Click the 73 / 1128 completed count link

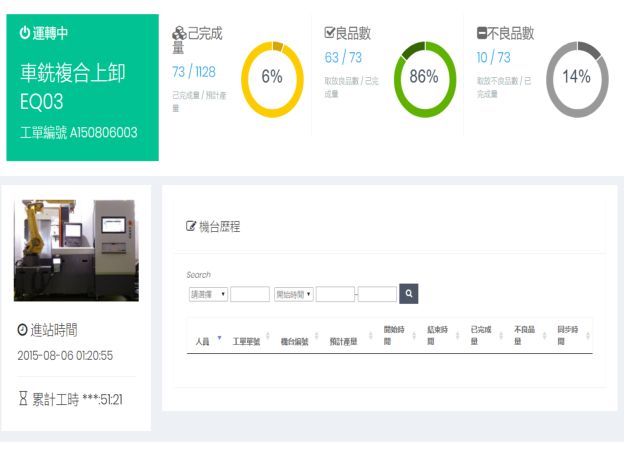coord(194,72)
